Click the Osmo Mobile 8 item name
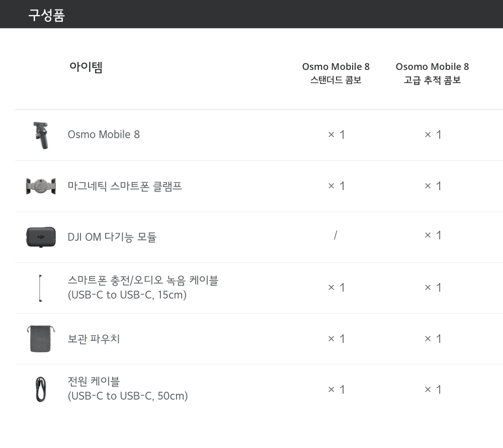This screenshot has height=448, width=503. coord(104,135)
